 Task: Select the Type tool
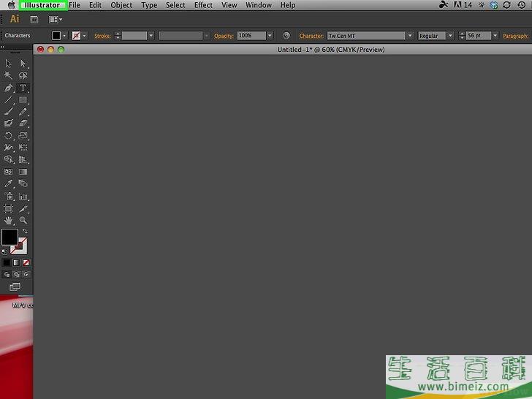[x=23, y=88]
